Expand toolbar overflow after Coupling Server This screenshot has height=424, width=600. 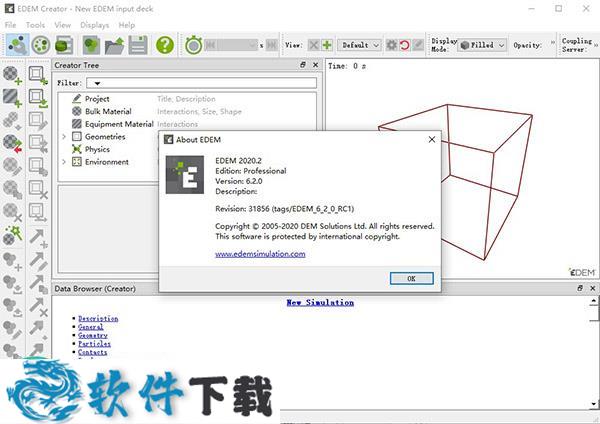(x=596, y=45)
